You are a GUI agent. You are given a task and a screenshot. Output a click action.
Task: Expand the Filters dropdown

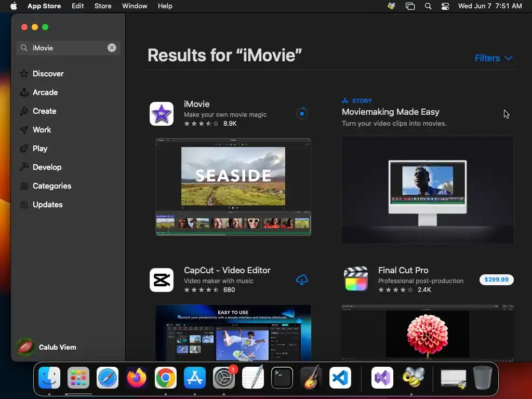point(494,58)
